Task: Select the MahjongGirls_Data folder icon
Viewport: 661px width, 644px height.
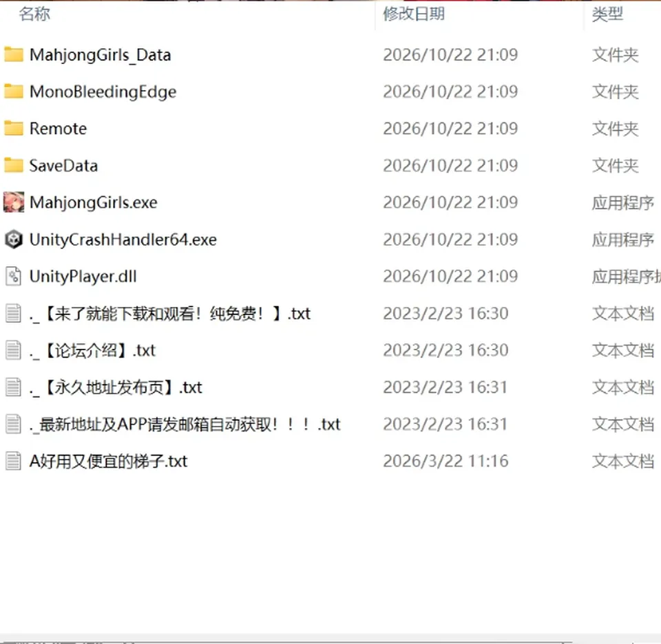Action: coord(14,55)
